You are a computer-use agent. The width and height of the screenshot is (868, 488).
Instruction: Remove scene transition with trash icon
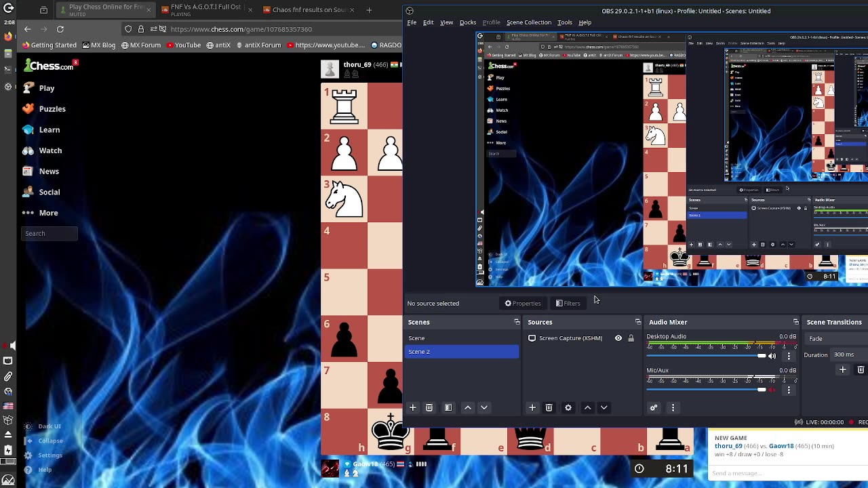pyautogui.click(x=861, y=370)
